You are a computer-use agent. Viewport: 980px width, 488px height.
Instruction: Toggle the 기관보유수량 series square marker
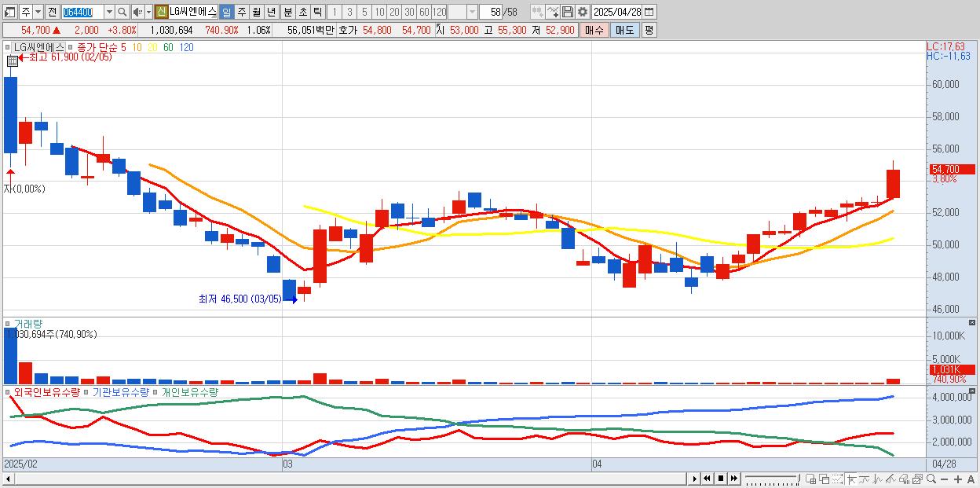(x=87, y=391)
